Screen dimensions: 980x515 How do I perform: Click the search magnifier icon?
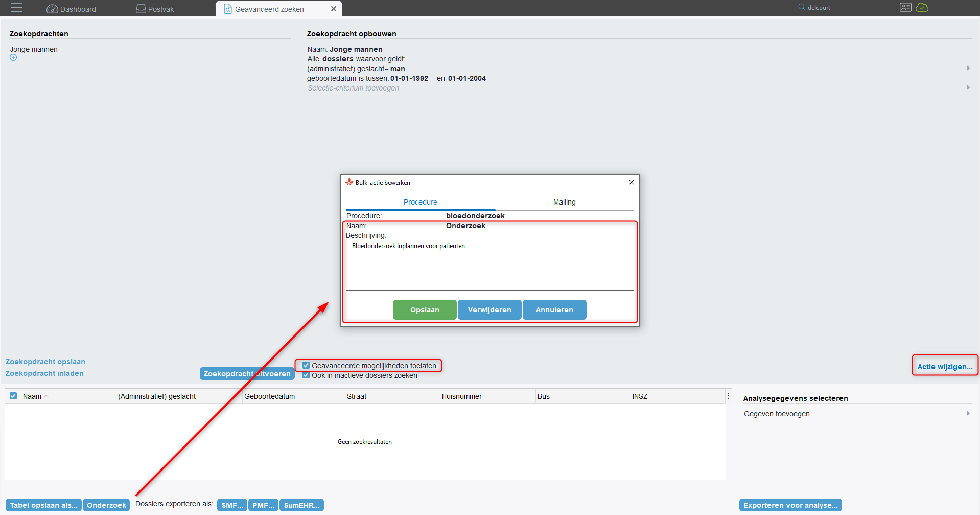click(x=802, y=7)
